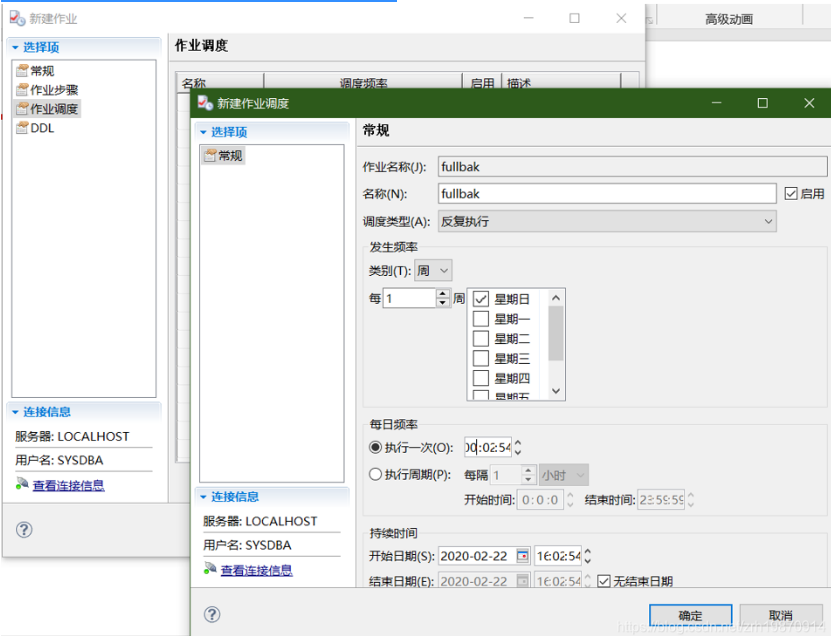Select 作业调度 in the 新建作业 options tree

(47, 109)
